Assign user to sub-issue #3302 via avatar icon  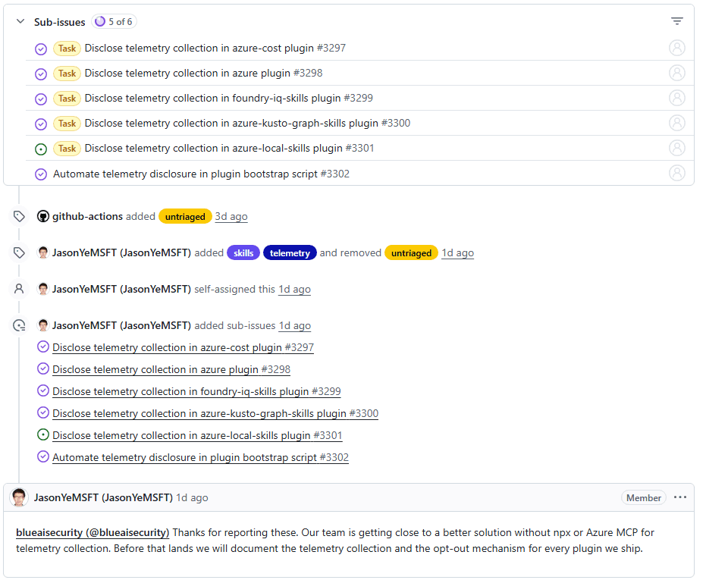677,173
